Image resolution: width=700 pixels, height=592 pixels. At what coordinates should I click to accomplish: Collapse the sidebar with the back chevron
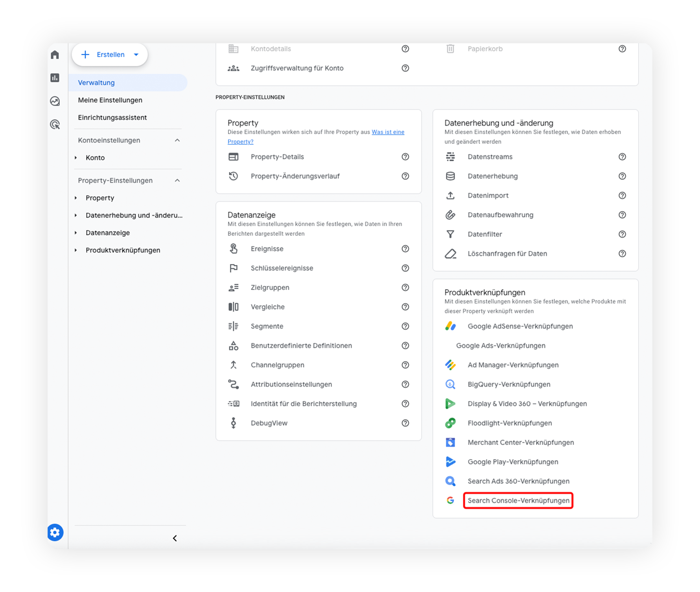click(175, 538)
